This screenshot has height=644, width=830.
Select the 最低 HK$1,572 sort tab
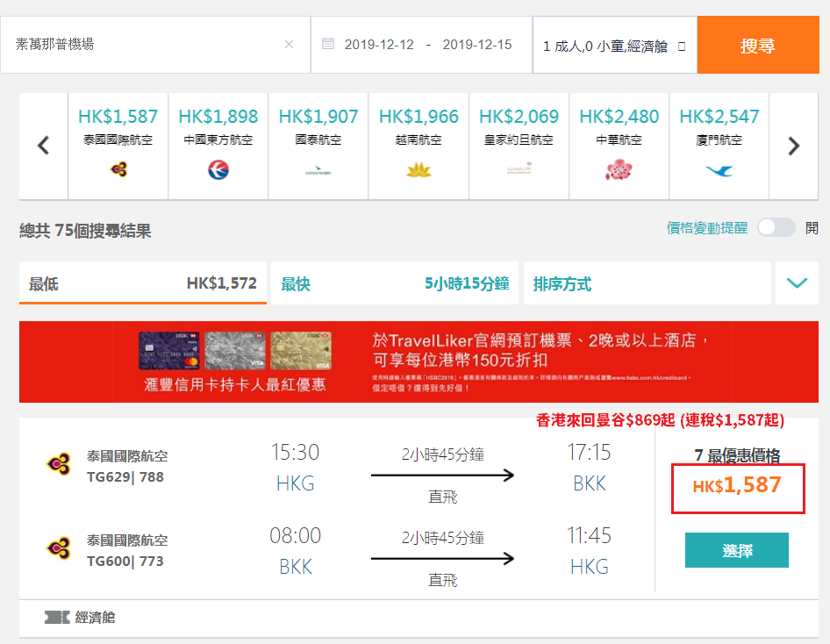(143, 283)
